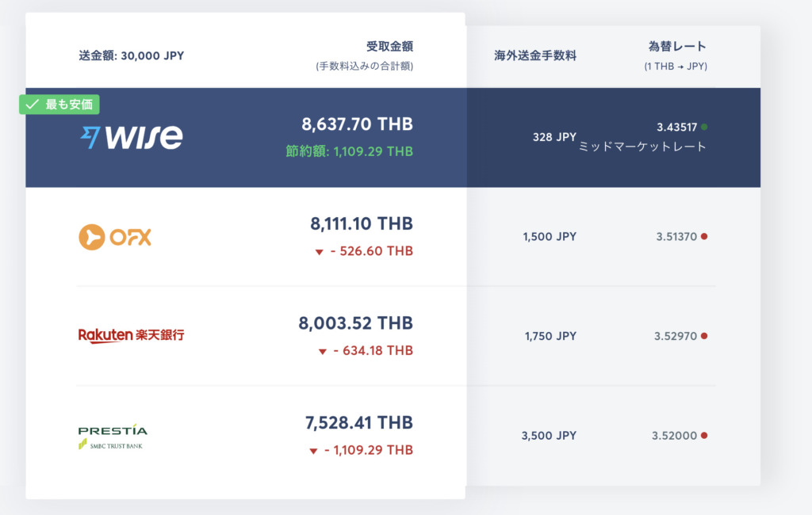The width and height of the screenshot is (812, 515).
Task: Select the 受取金額 column header
Action: (x=389, y=47)
